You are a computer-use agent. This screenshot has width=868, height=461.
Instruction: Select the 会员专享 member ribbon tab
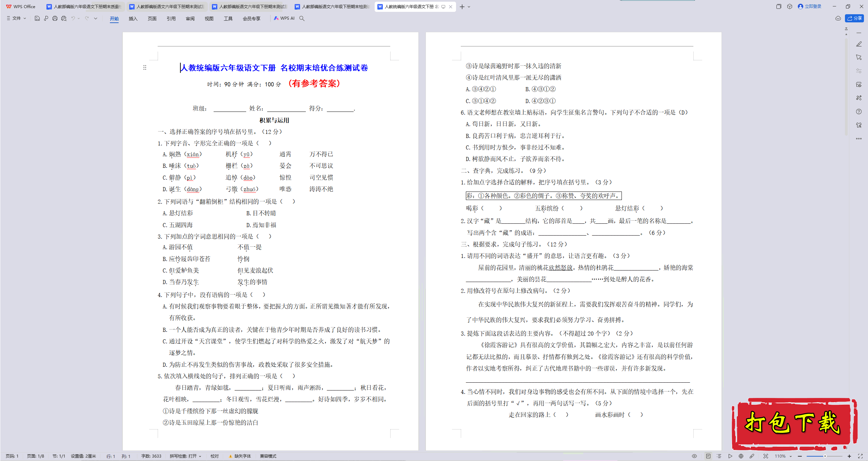[252, 19]
